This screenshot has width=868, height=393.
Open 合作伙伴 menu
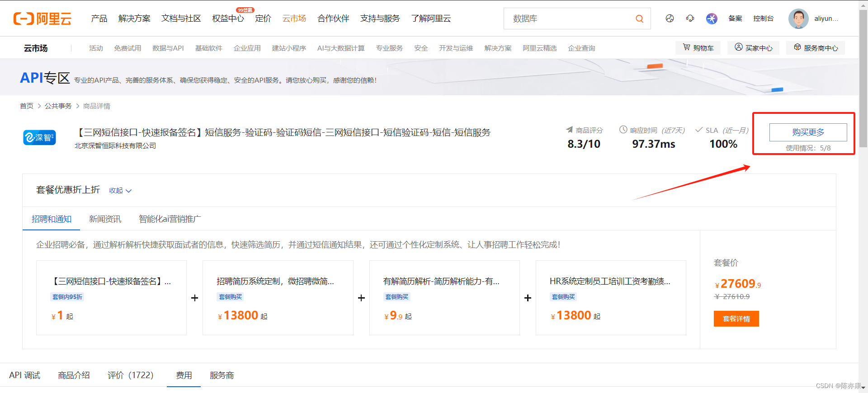coord(333,19)
